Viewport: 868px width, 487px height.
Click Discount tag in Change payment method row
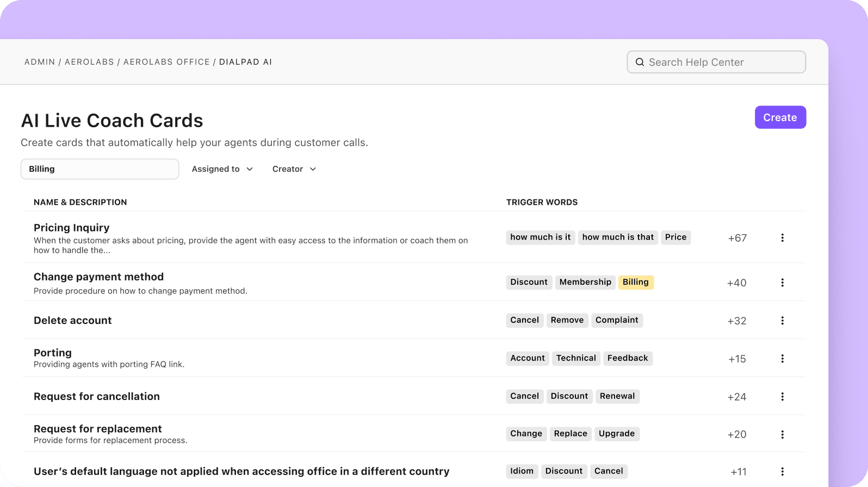click(x=529, y=282)
